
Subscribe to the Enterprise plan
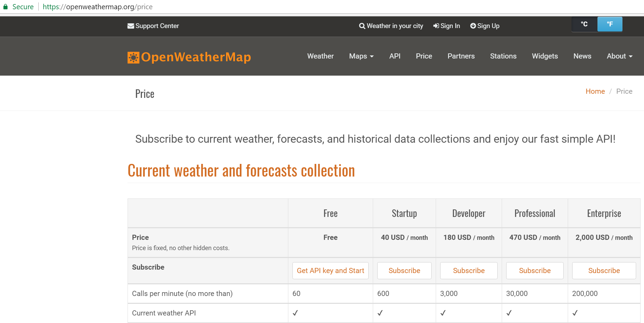tap(604, 271)
